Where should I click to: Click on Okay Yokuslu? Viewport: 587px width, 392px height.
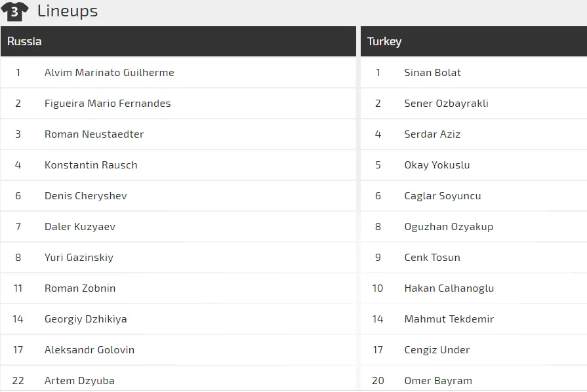pos(437,165)
